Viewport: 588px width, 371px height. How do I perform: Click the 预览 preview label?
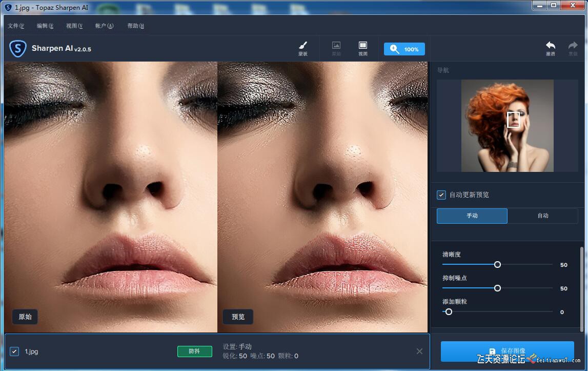coord(238,317)
